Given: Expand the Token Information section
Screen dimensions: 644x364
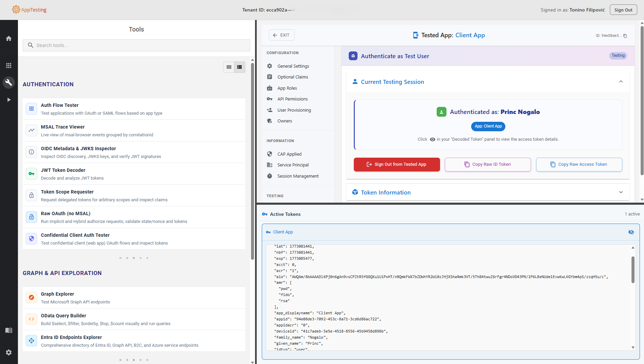Looking at the screenshot, I should [x=621, y=192].
